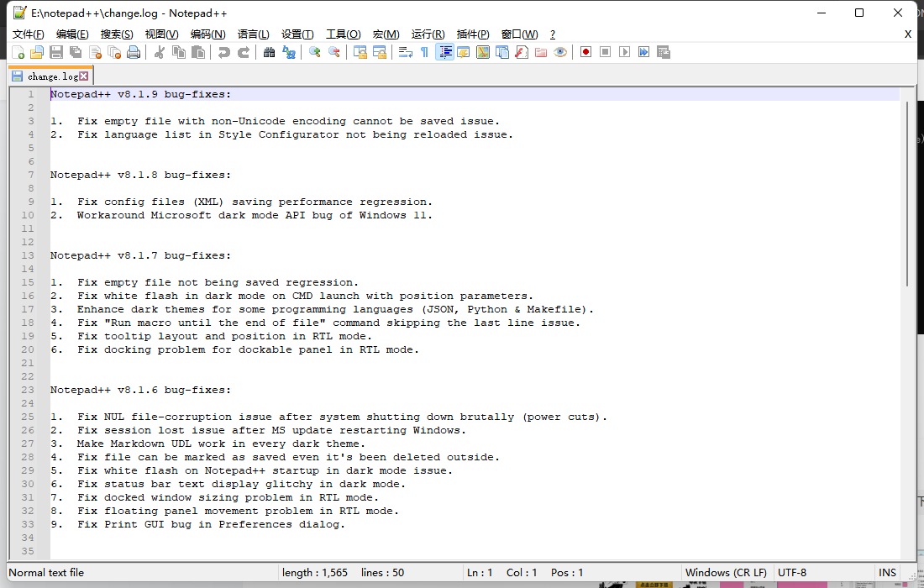
Task: Click the macro Playback icon
Action: click(625, 52)
